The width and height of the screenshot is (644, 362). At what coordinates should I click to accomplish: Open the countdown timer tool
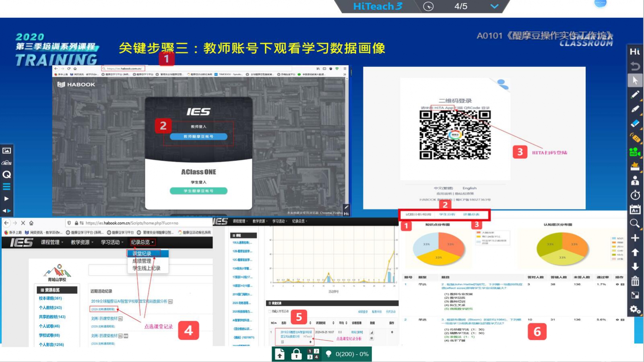coord(635,195)
